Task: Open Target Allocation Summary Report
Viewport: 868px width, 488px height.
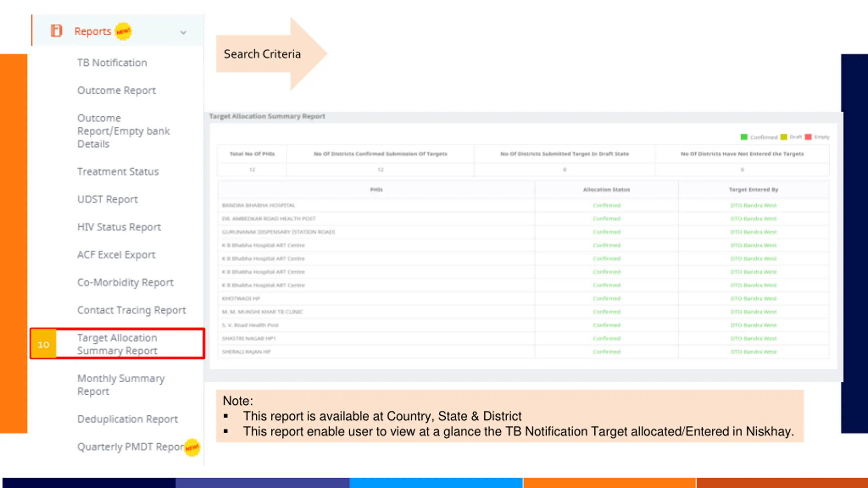Action: [x=117, y=344]
